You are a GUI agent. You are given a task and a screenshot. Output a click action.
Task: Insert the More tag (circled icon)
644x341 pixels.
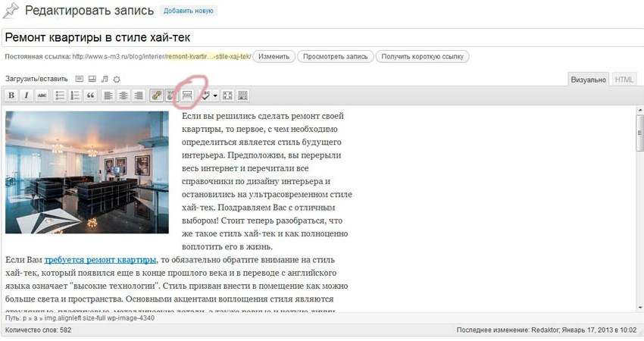coord(186,95)
